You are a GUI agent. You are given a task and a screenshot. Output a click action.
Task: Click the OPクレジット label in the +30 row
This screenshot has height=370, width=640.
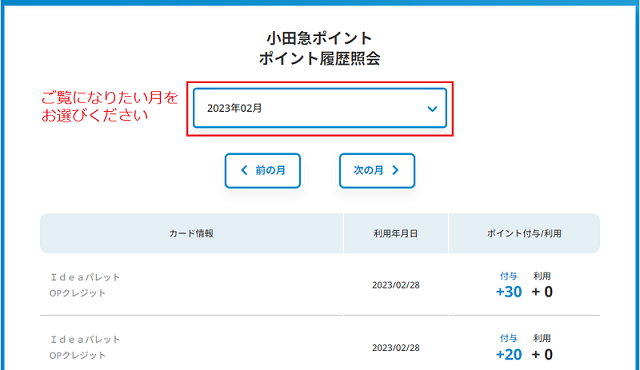[x=78, y=293]
